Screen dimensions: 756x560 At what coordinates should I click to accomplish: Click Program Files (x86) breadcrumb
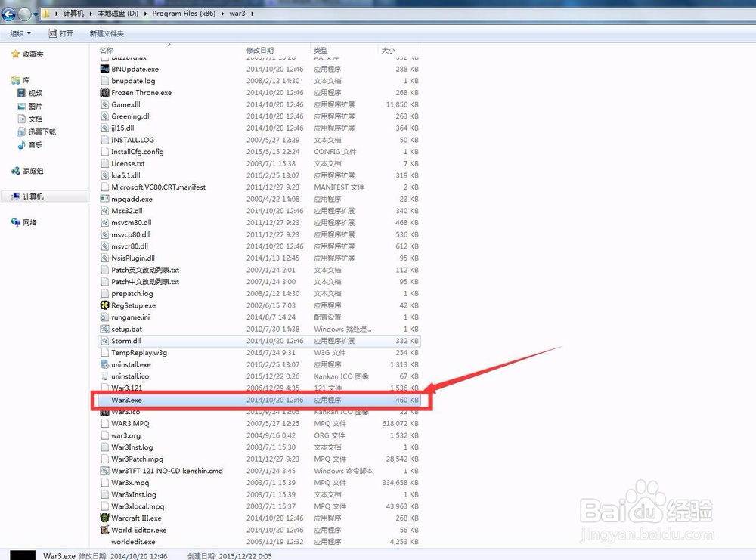[184, 14]
